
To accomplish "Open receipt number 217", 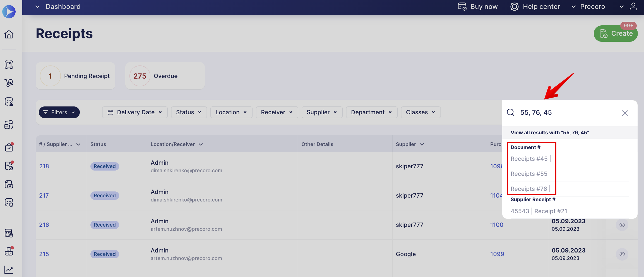I will click(44, 196).
